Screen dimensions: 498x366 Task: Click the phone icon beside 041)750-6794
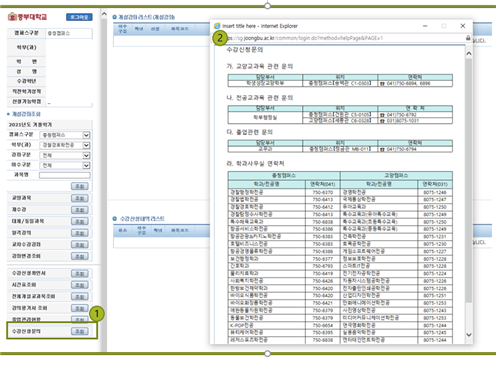[382, 149]
